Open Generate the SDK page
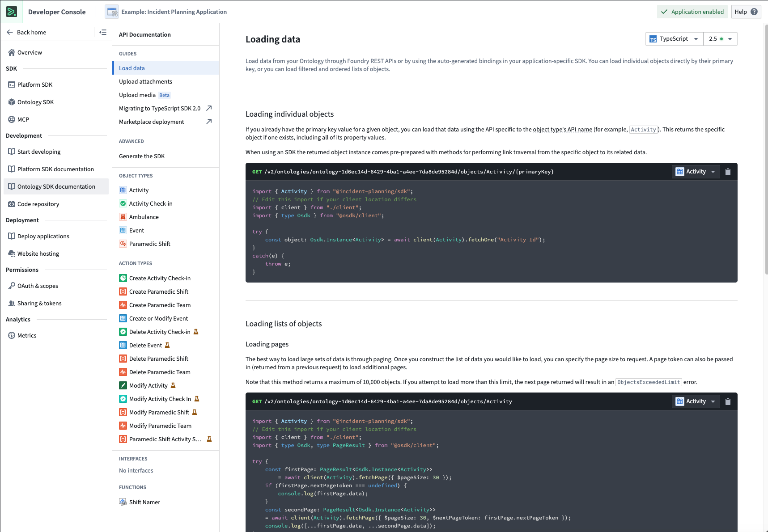Screen dimensions: 768x532 (166, 156)
